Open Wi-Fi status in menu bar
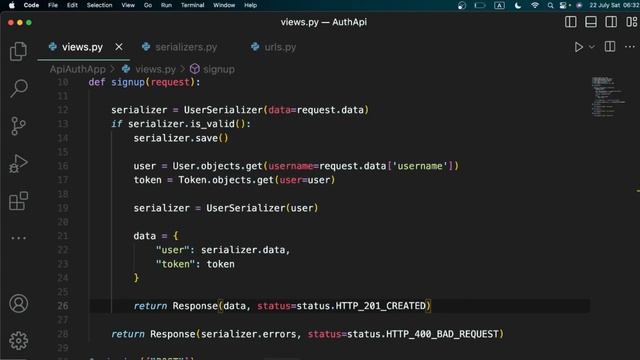 [x=535, y=5]
